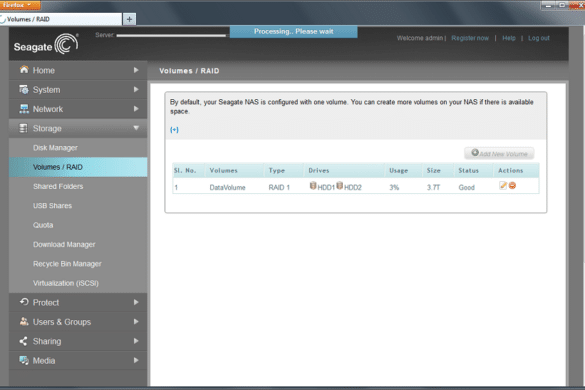
Task: Click the HDD1 drive icon
Action: (313, 185)
